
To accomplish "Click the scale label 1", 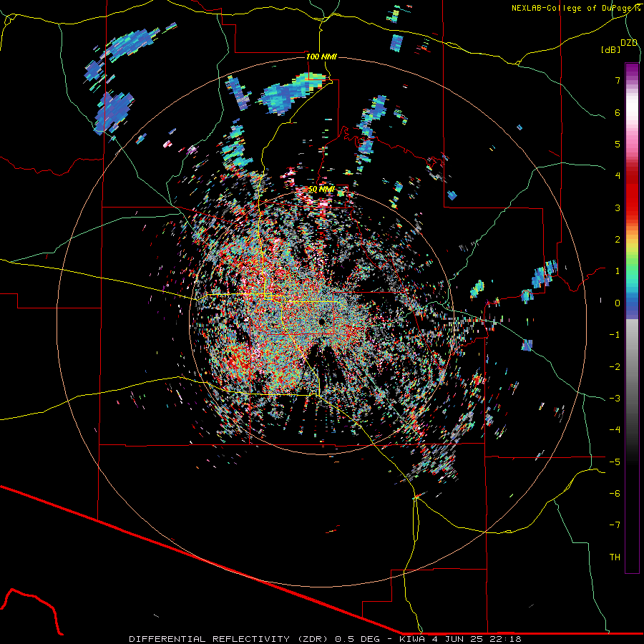I will click(x=618, y=271).
